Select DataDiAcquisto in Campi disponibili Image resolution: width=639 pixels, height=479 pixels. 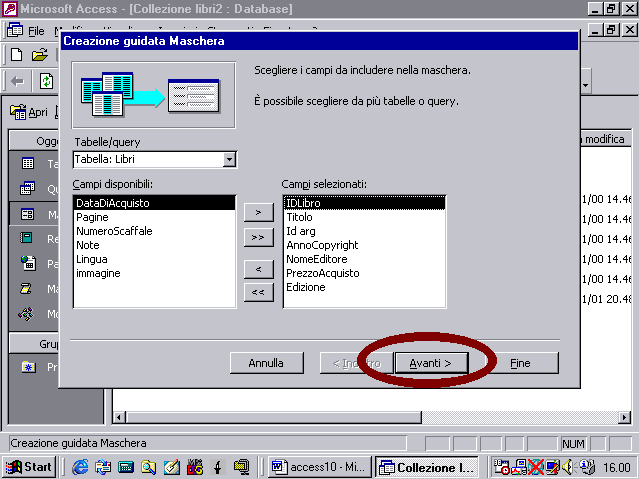point(154,203)
